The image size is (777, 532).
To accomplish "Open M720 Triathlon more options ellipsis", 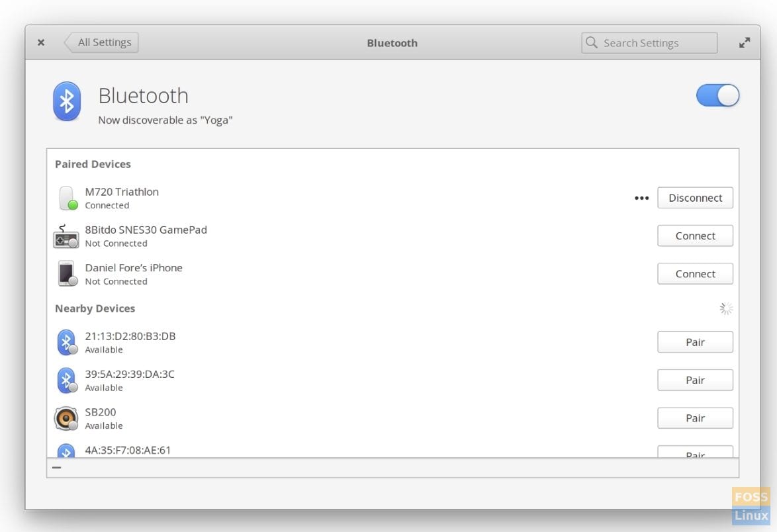I will point(642,198).
